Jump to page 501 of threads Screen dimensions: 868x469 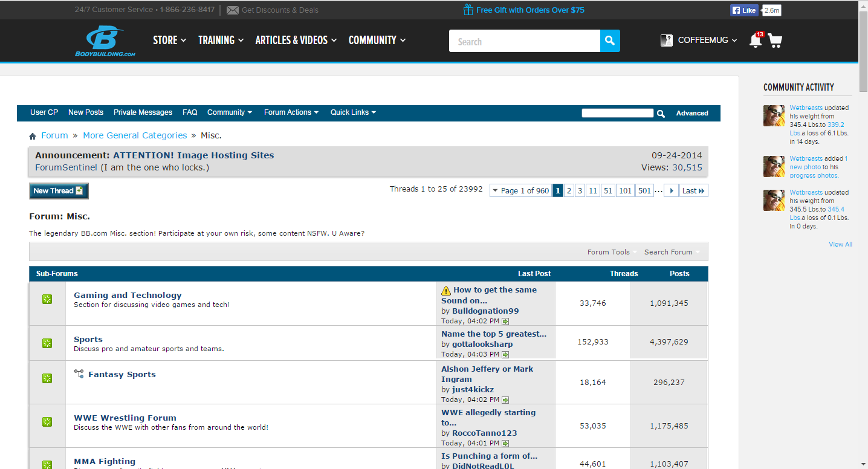click(x=645, y=191)
